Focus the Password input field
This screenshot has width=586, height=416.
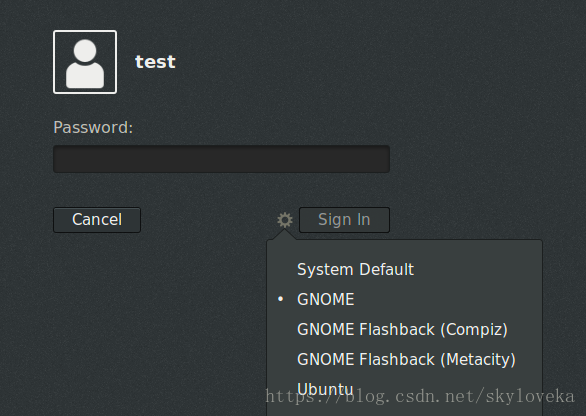click(221, 159)
